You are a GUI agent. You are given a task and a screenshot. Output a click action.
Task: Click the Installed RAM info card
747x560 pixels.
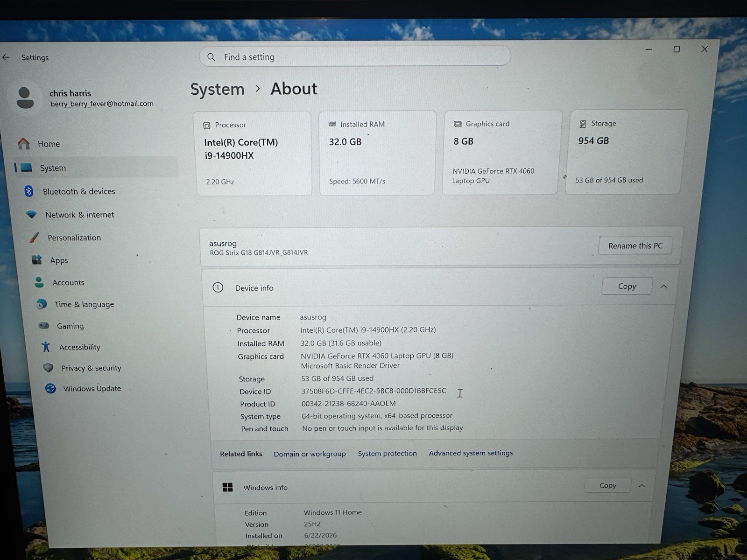click(x=378, y=153)
